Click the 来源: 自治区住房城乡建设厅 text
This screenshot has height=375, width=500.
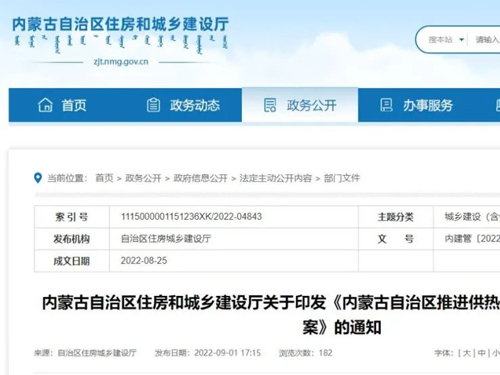coord(85,353)
